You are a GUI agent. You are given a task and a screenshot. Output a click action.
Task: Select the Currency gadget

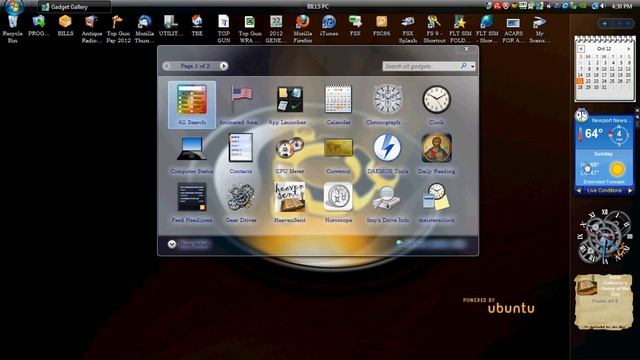tap(338, 153)
